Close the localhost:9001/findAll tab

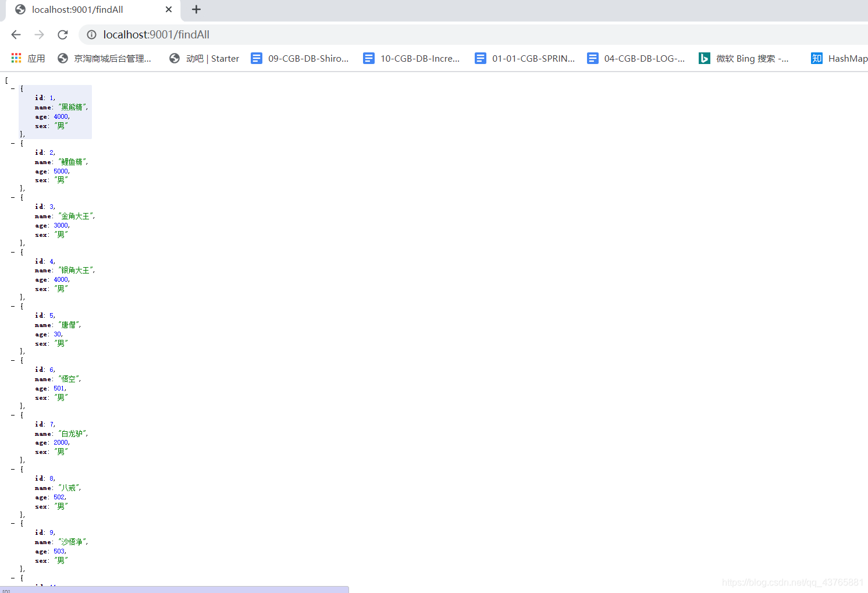click(169, 9)
